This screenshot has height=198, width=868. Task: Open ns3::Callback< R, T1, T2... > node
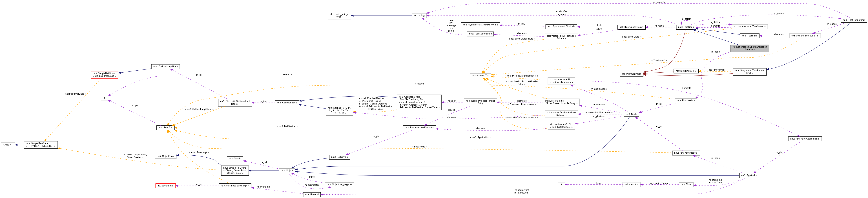339,111
